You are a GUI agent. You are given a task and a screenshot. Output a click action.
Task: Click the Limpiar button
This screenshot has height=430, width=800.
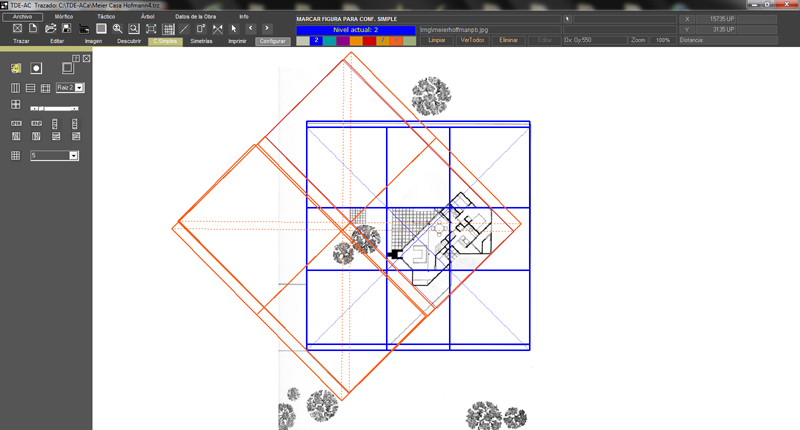(437, 40)
